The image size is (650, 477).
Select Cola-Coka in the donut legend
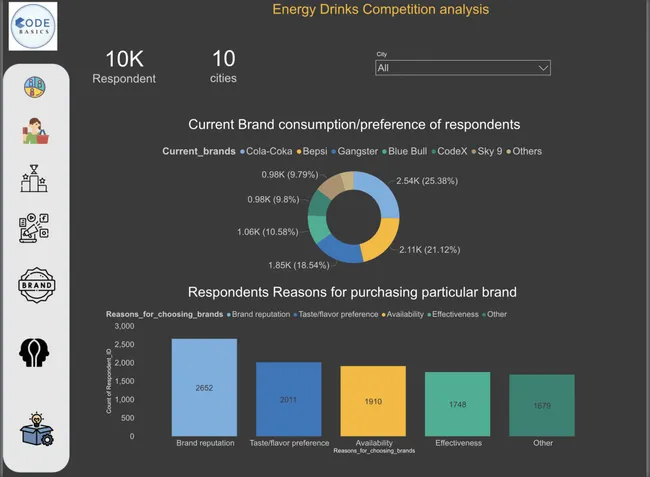pos(266,151)
